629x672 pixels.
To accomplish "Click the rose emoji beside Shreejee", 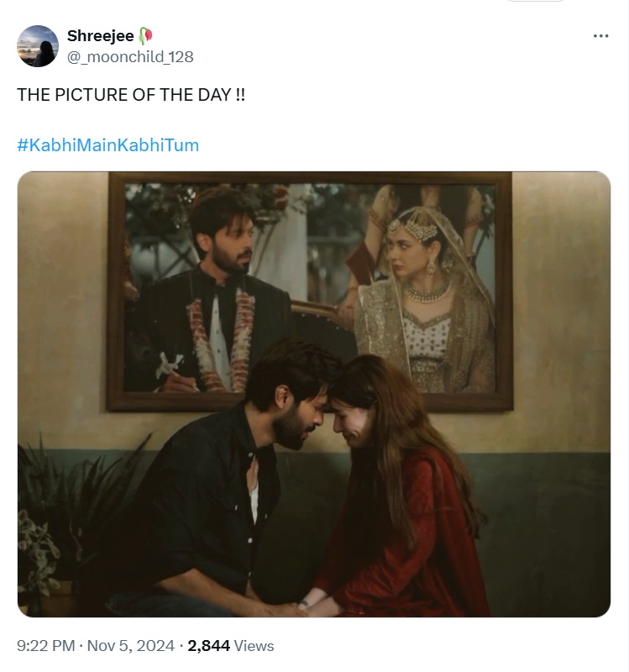I will click(146, 35).
